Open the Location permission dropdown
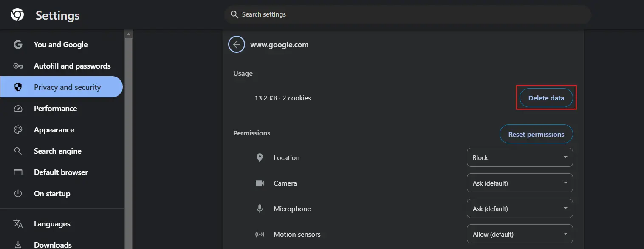 click(x=519, y=157)
